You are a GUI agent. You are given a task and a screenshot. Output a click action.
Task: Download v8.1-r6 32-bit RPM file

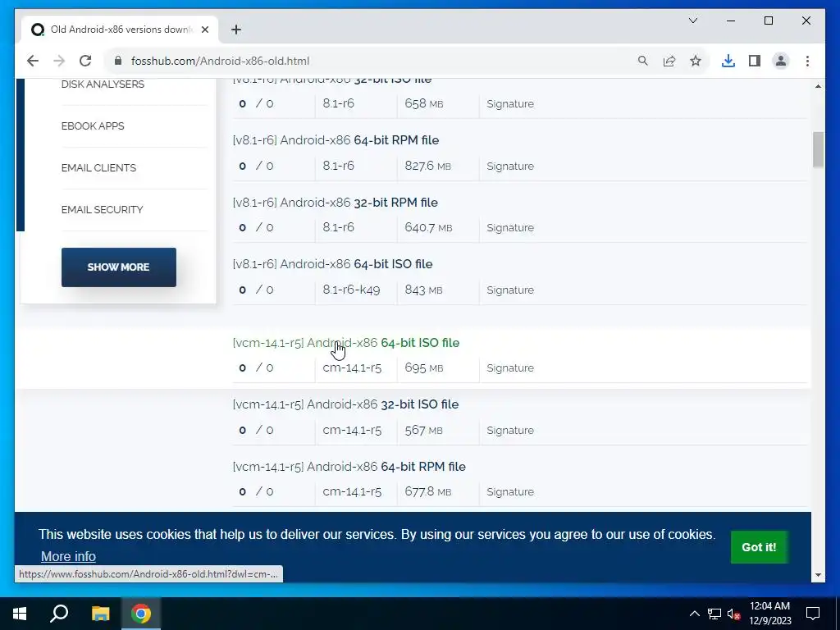[x=336, y=203]
